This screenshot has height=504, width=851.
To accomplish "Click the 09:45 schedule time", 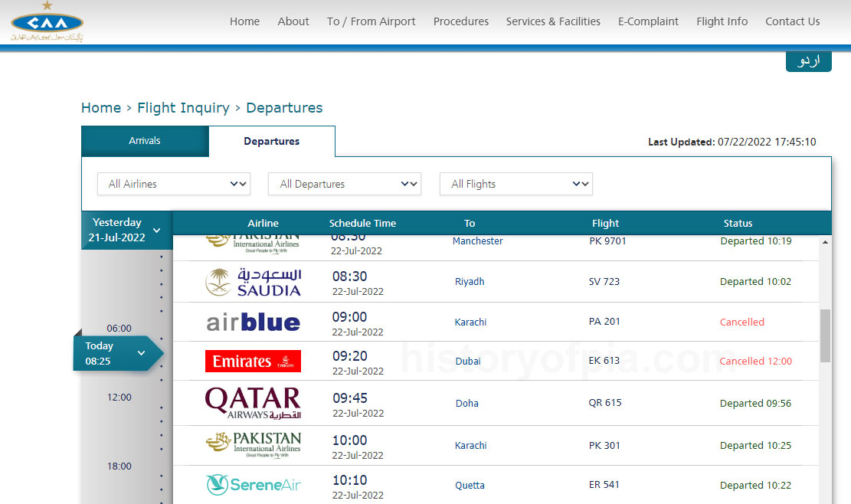I will [x=350, y=398].
